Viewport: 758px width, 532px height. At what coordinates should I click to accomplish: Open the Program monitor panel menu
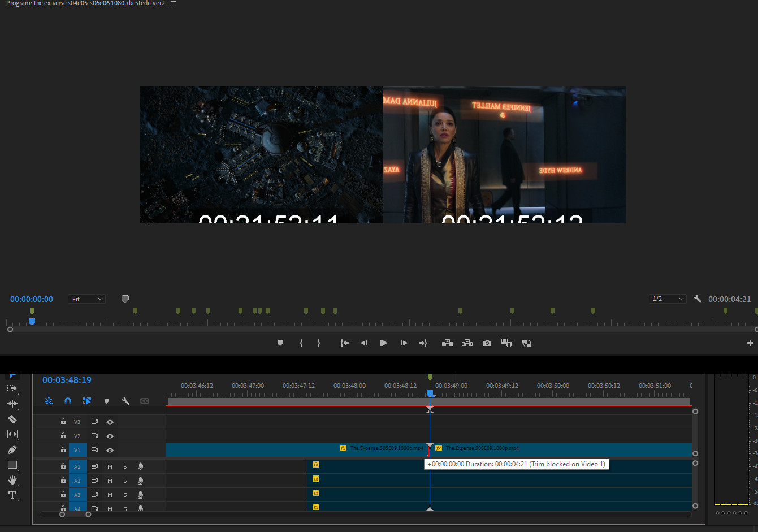click(x=174, y=3)
